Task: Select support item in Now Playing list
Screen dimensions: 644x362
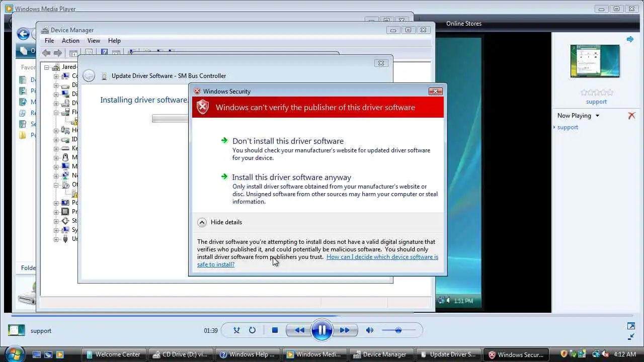Action: [x=568, y=127]
